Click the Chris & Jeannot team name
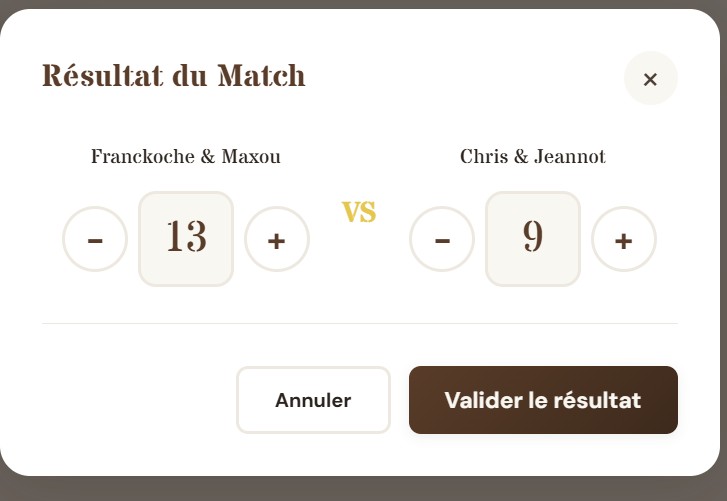This screenshot has width=727, height=501. pyautogui.click(x=533, y=157)
